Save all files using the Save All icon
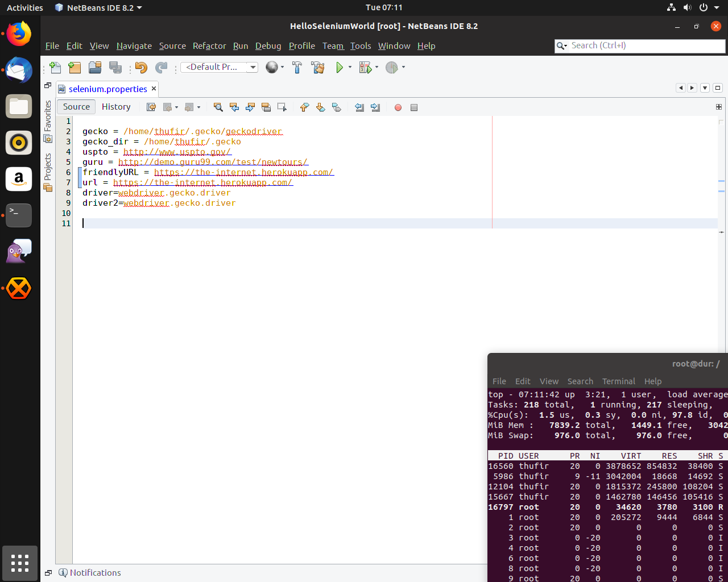The image size is (728, 582). 115,67
